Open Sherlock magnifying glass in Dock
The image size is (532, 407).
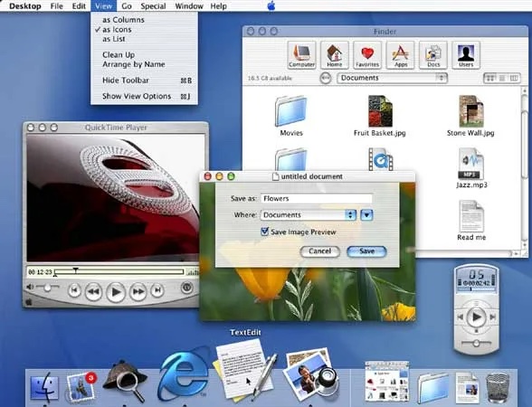[x=126, y=381]
